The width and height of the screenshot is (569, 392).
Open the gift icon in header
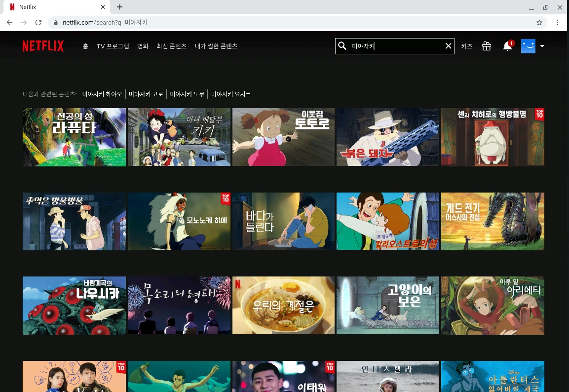coord(486,46)
